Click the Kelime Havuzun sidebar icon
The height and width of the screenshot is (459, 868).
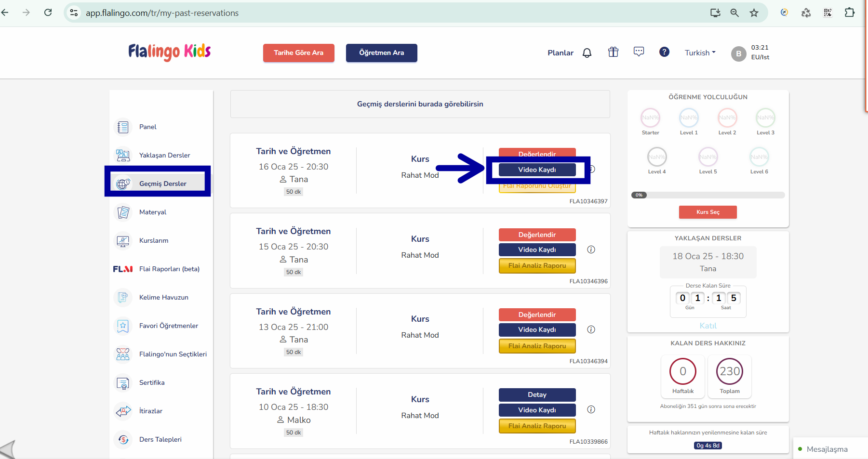(x=123, y=297)
